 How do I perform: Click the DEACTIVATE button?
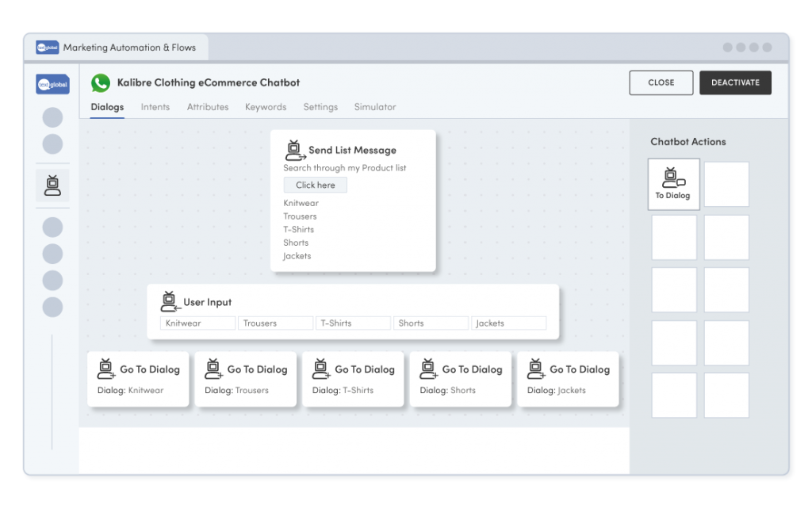[735, 83]
